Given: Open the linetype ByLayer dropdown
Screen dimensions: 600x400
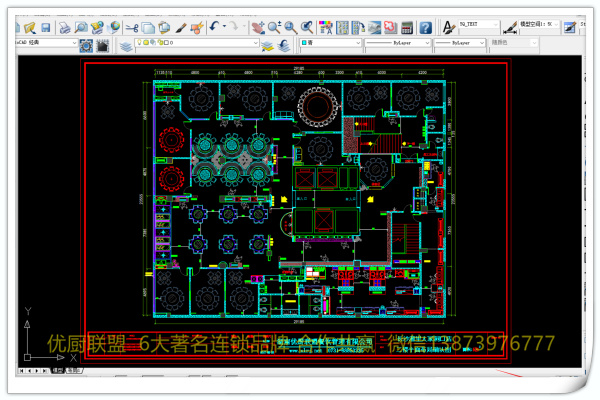Looking at the screenshot, I should (x=427, y=45).
